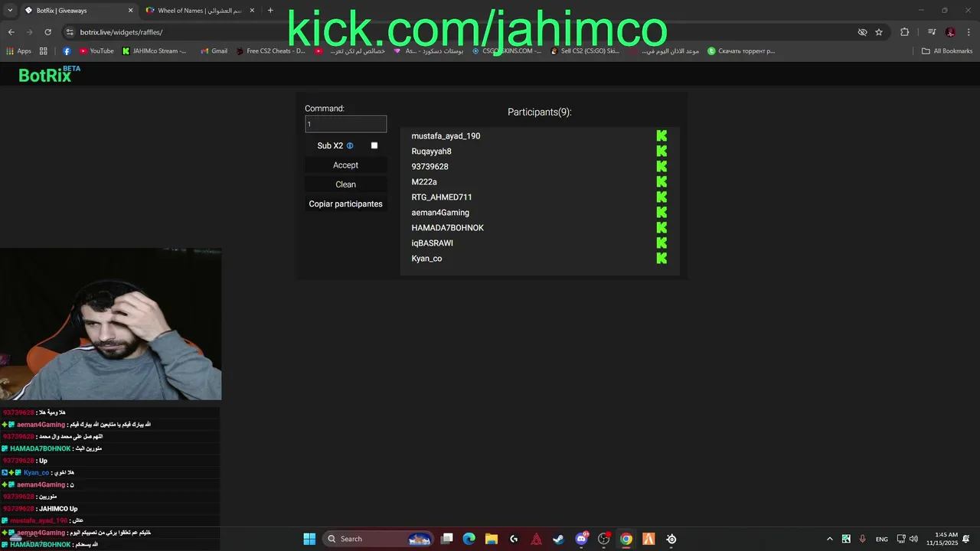
Task: Open the Sell CS2 (CS:GO) Skins bookmark
Action: 584,51
